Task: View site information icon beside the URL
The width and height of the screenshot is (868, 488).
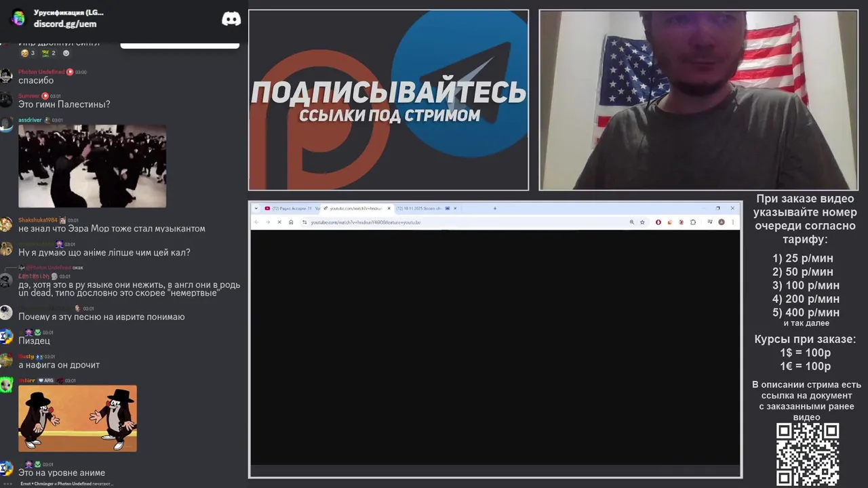Action: 304,222
